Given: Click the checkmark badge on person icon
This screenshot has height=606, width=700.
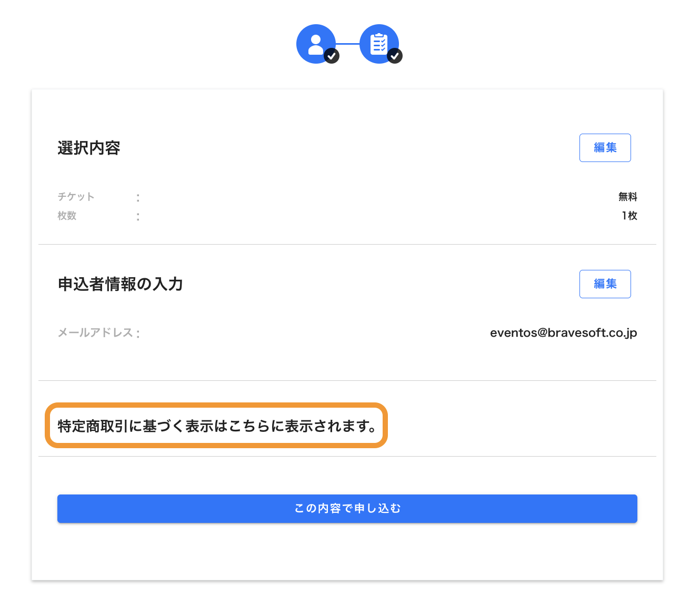Looking at the screenshot, I should coord(332,56).
